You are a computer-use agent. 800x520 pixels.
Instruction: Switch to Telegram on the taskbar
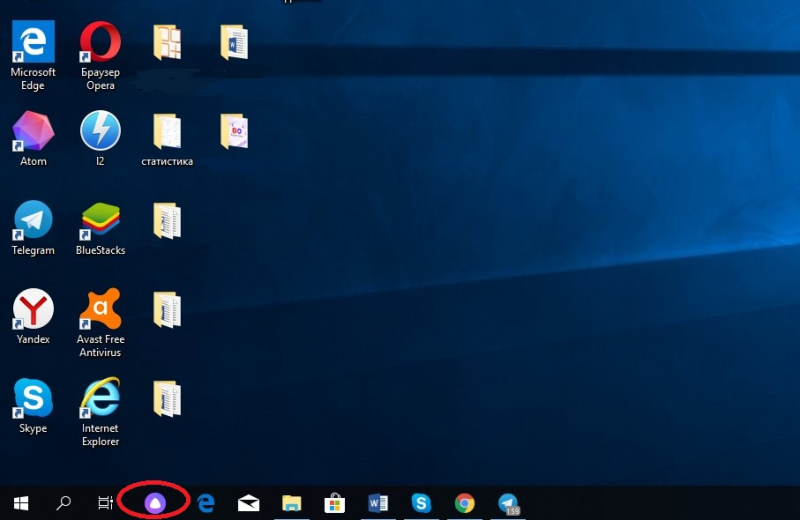[x=508, y=504]
